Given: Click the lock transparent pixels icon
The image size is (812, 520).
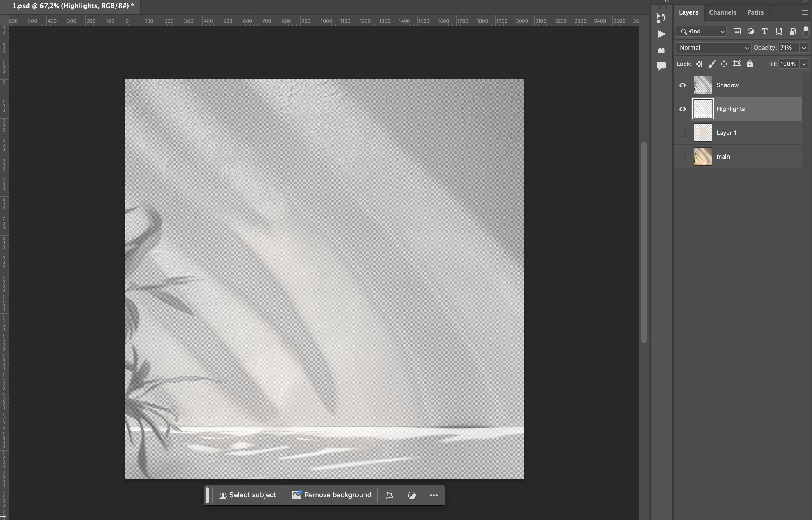Looking at the screenshot, I should 699,64.
